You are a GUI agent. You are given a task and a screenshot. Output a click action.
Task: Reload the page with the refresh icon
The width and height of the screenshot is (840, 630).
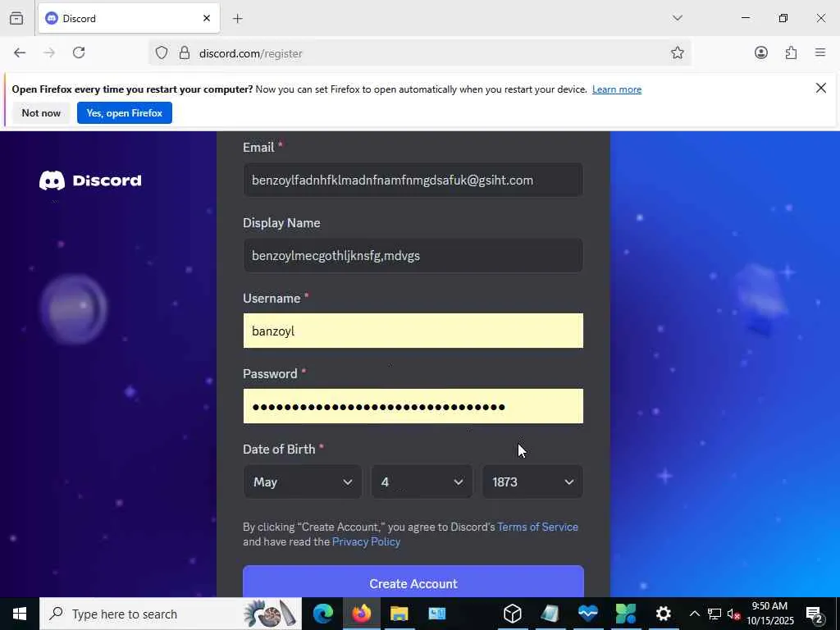[79, 52]
